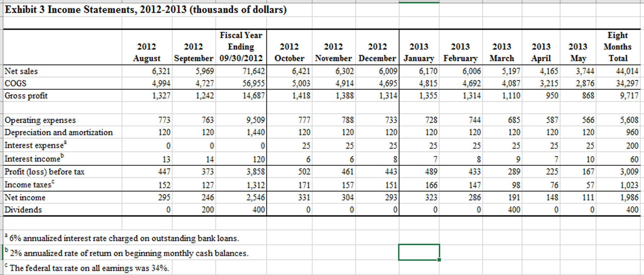Select the 2013 March column header
Screen dimensions: 644x275
(502, 53)
